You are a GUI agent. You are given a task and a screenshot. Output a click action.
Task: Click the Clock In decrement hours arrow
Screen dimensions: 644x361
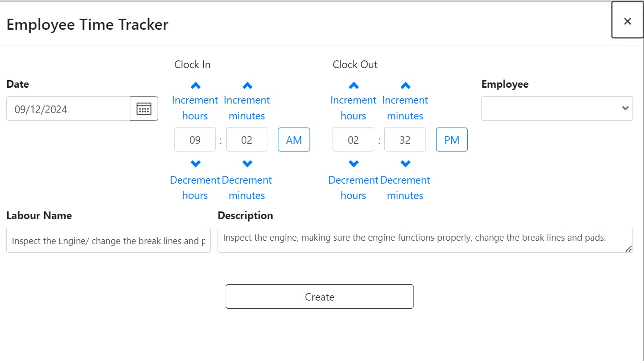[x=195, y=163]
